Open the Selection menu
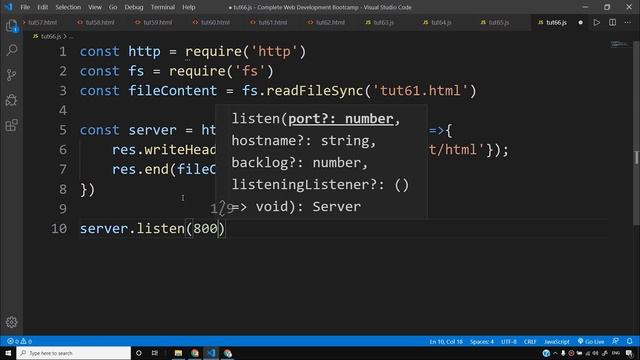The width and height of the screenshot is (640, 360). click(x=68, y=7)
